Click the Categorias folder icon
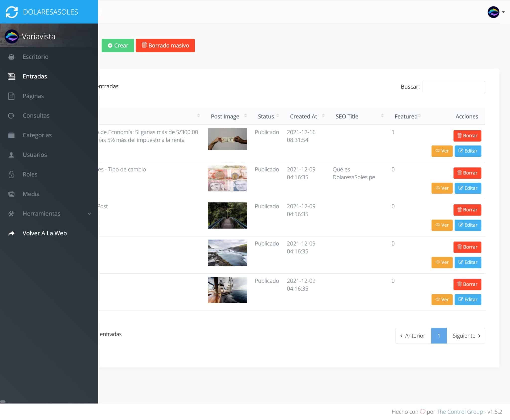Screen dimensions: 510x420 pyautogui.click(x=11, y=135)
